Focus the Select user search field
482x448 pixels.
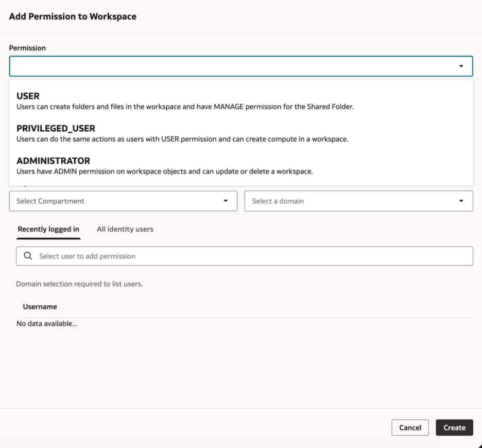[x=252, y=256]
